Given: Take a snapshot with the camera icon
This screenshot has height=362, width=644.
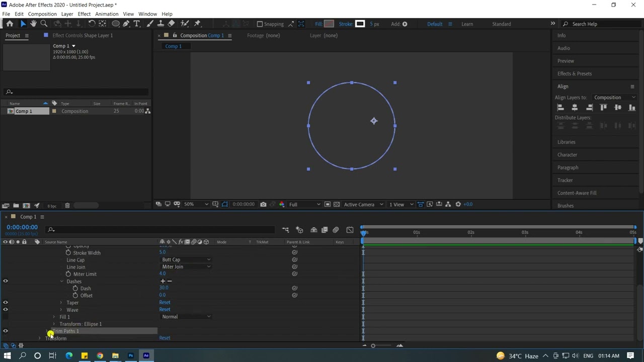Looking at the screenshot, I should [263, 204].
